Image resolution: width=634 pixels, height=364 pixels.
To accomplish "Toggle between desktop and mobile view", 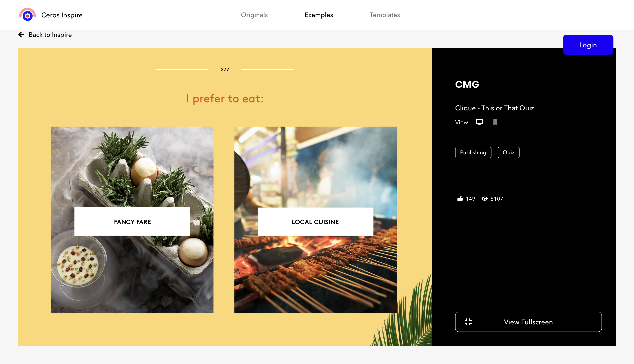I will click(494, 122).
